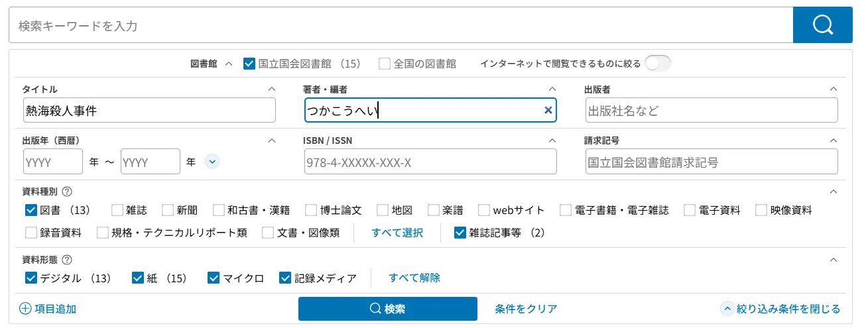Click start year YYYY field
868x328 pixels.
point(52,162)
